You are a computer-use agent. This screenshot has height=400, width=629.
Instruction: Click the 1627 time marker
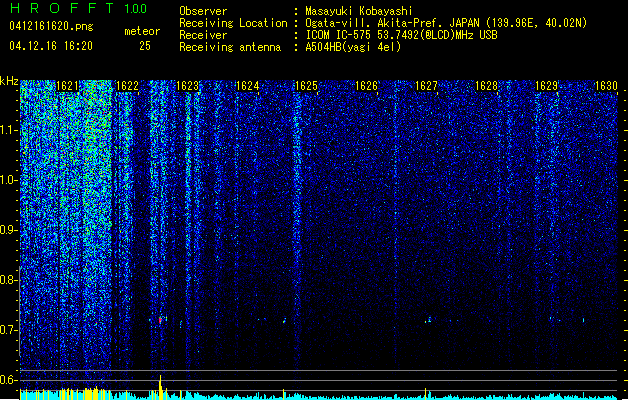(x=426, y=86)
